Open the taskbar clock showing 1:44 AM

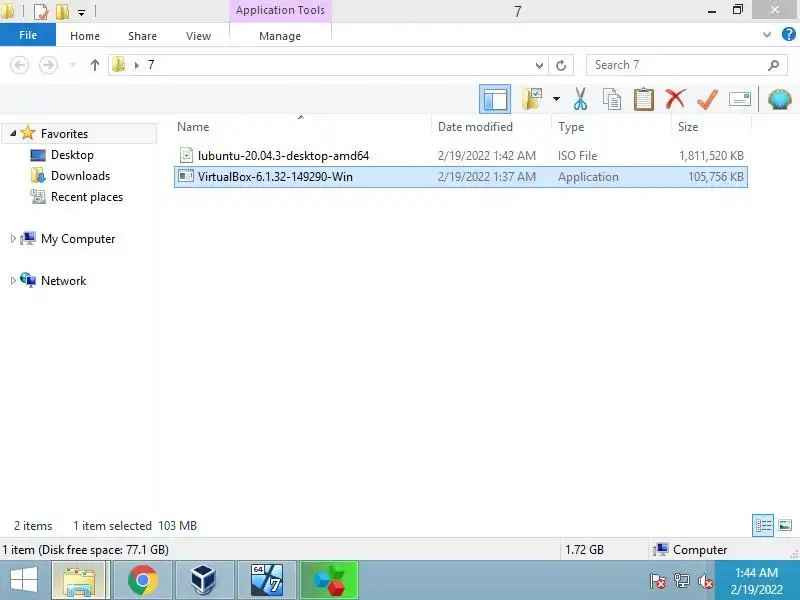[x=757, y=581]
